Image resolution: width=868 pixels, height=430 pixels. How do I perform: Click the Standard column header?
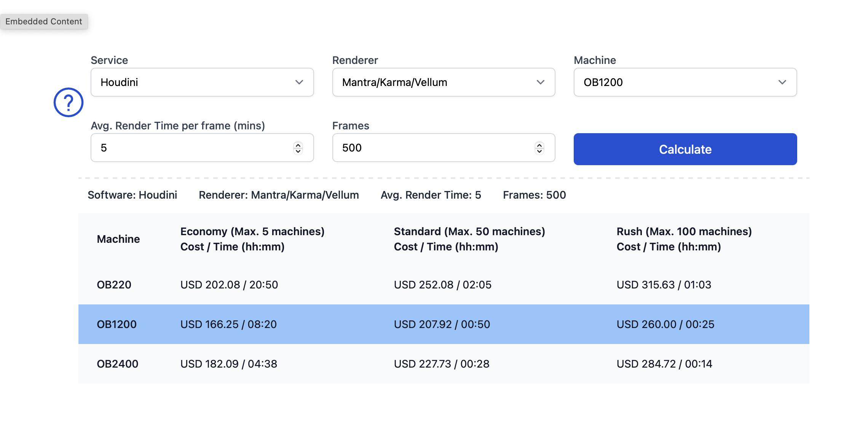(x=469, y=239)
